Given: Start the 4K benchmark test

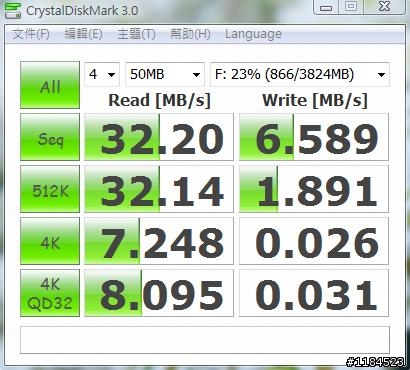Looking at the screenshot, I should click(x=50, y=241).
